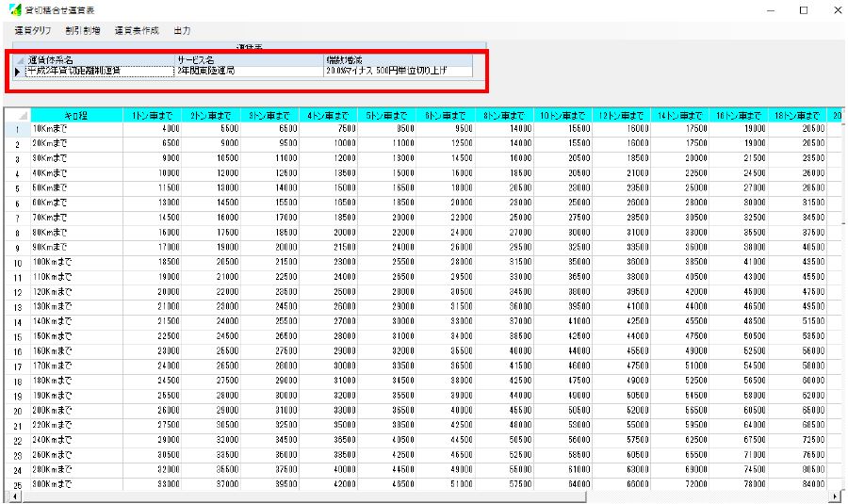The width and height of the screenshot is (848, 504).
Task: Click the 18トン車まで column header
Action: coord(798,115)
